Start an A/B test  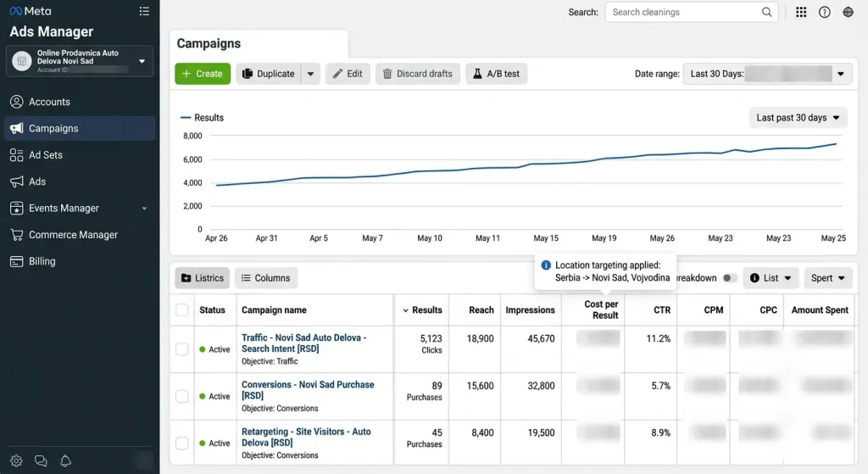pyautogui.click(x=497, y=74)
